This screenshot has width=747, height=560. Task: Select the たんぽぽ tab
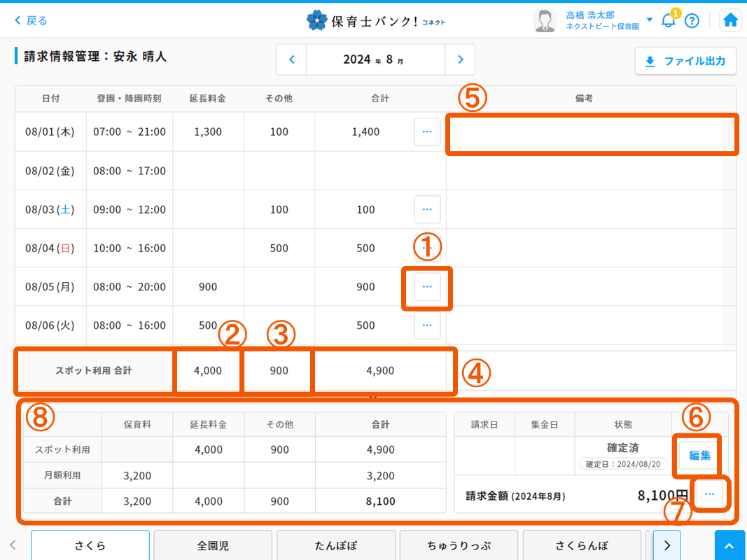click(x=335, y=545)
